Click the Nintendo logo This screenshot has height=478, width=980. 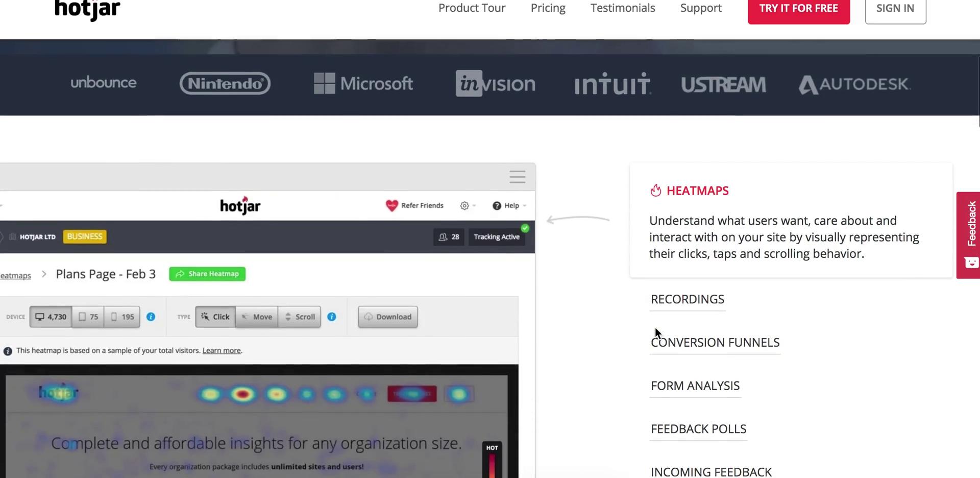click(225, 83)
